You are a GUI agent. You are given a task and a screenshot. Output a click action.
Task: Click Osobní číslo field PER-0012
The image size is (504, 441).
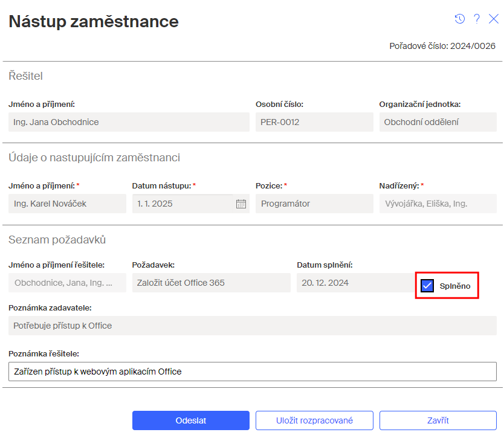[314, 122]
